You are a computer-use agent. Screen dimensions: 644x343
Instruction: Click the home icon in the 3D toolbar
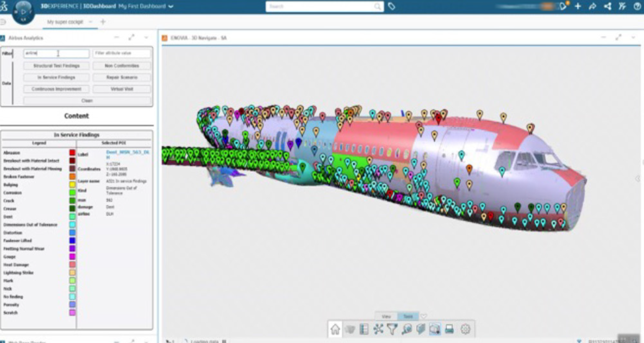click(335, 329)
